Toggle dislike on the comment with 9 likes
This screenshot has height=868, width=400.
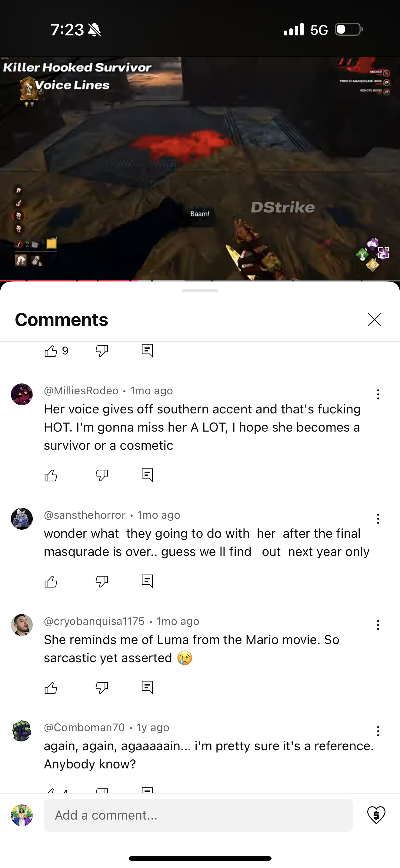102,351
